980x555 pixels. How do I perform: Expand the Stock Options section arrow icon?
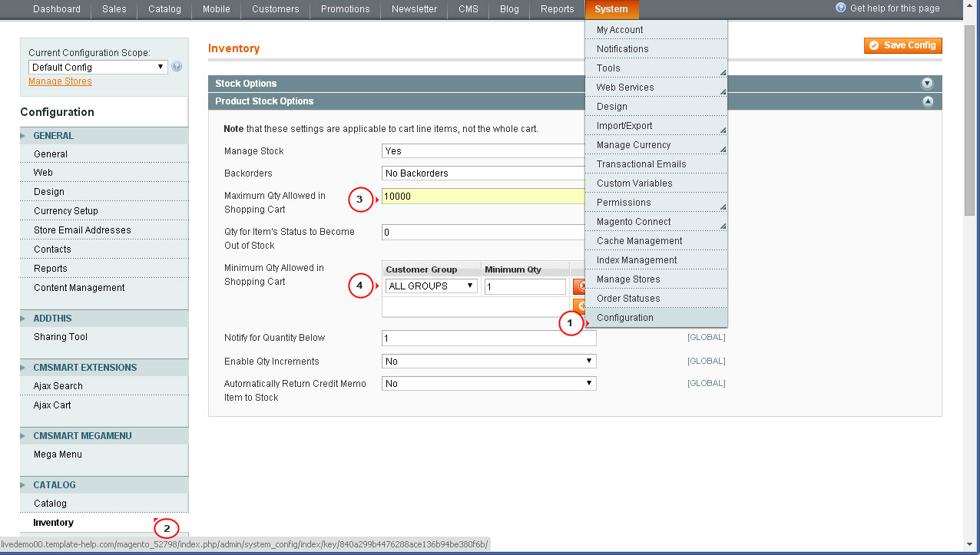(927, 84)
